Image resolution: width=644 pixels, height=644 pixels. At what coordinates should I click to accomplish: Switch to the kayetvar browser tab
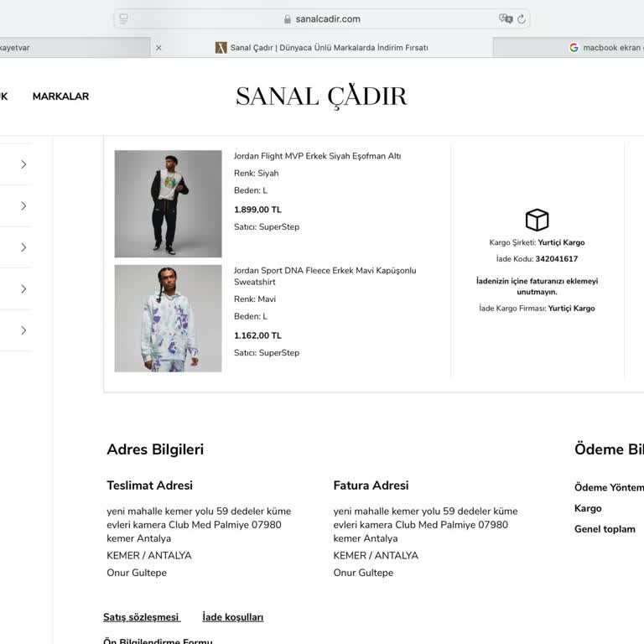[75, 48]
